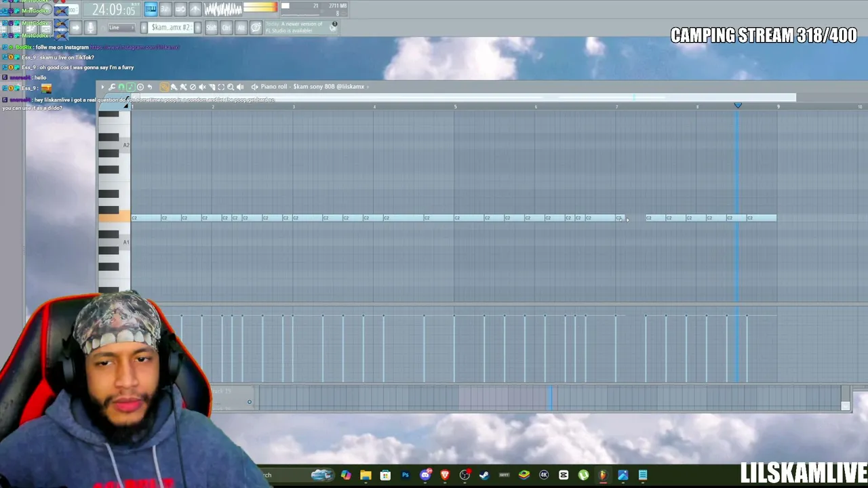Open BlueStacks from the taskbar

coord(524,475)
